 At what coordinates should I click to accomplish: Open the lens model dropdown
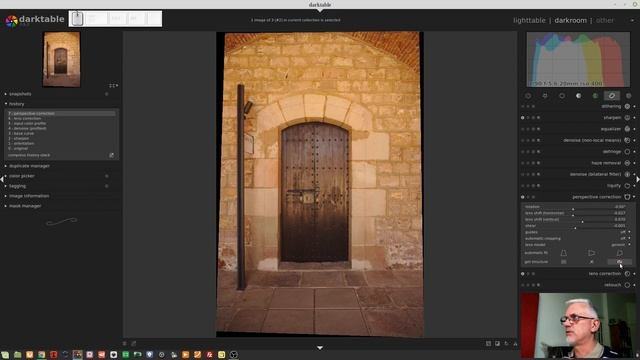[577, 245]
